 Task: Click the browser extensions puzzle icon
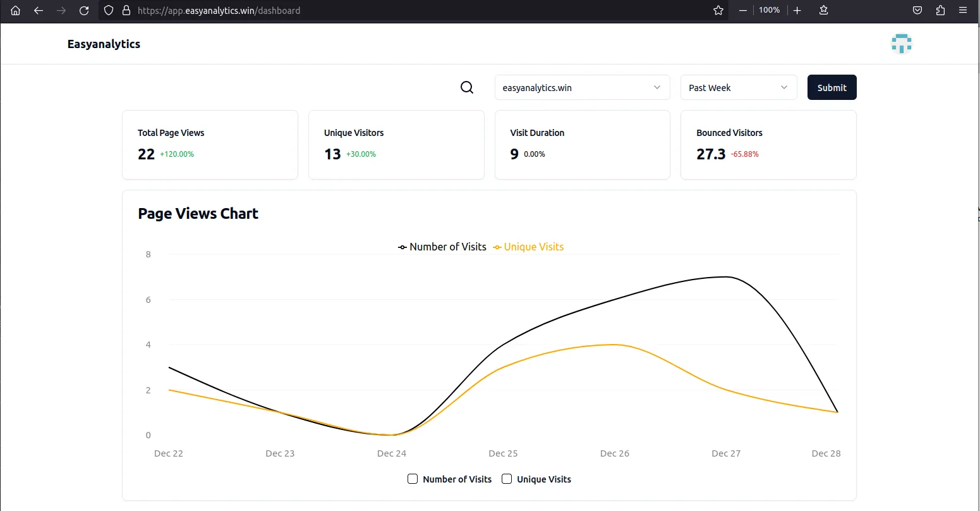click(x=940, y=10)
